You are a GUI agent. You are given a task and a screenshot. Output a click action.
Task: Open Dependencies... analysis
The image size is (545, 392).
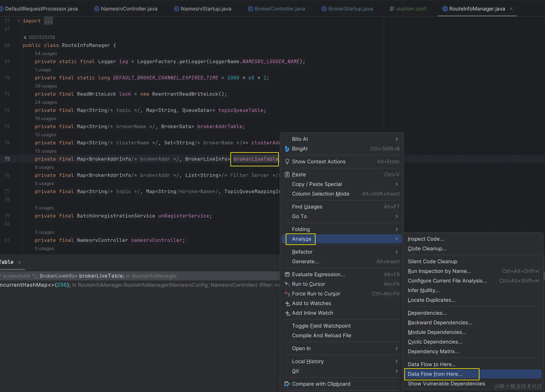(x=473, y=313)
